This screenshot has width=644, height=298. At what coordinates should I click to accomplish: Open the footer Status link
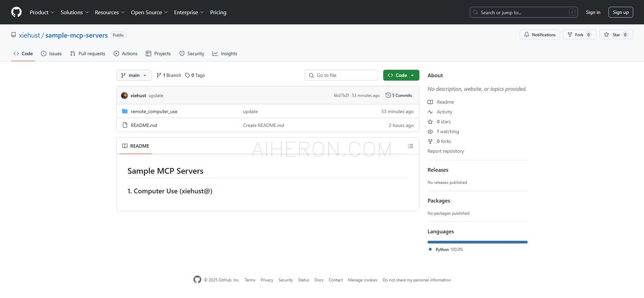(304, 280)
